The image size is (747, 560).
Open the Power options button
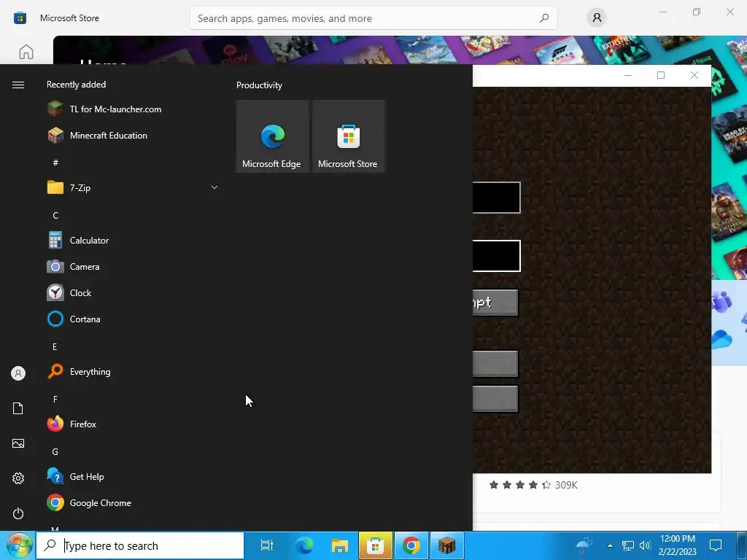point(18,513)
